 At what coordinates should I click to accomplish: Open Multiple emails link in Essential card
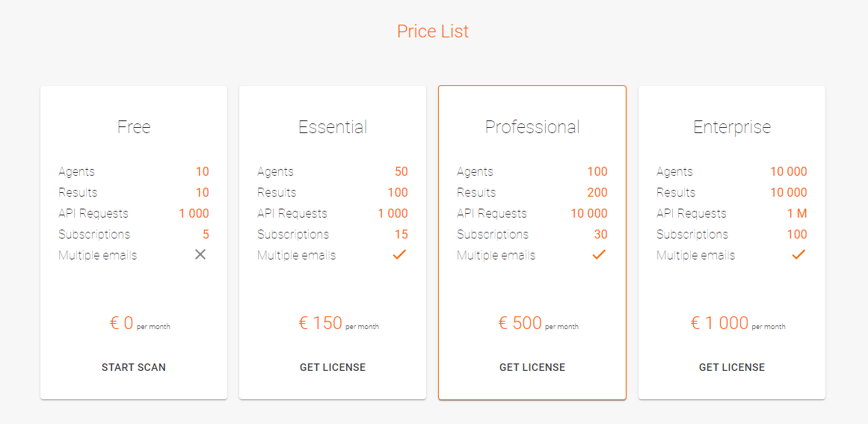tap(297, 255)
